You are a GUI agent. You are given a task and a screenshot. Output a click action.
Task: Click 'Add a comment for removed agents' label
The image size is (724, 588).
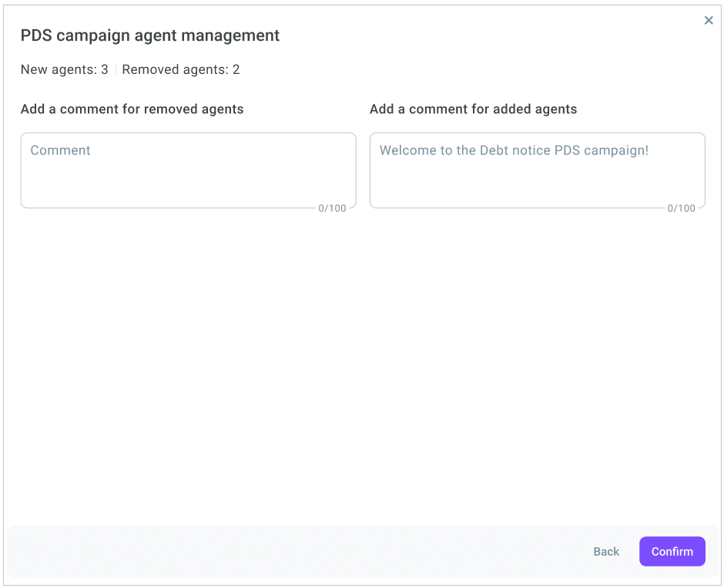(x=132, y=109)
